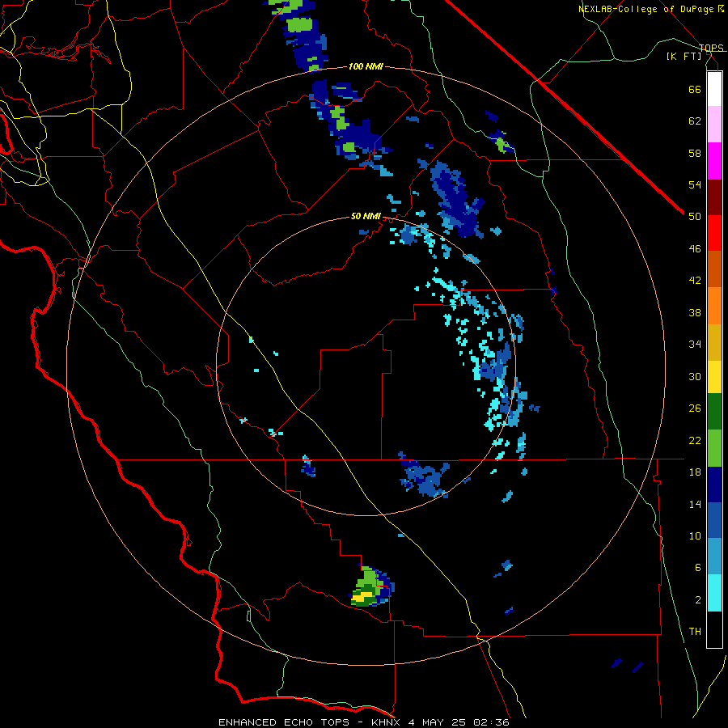Click the TH threshold legend label
Screen dimensions: 728x728
click(x=695, y=632)
